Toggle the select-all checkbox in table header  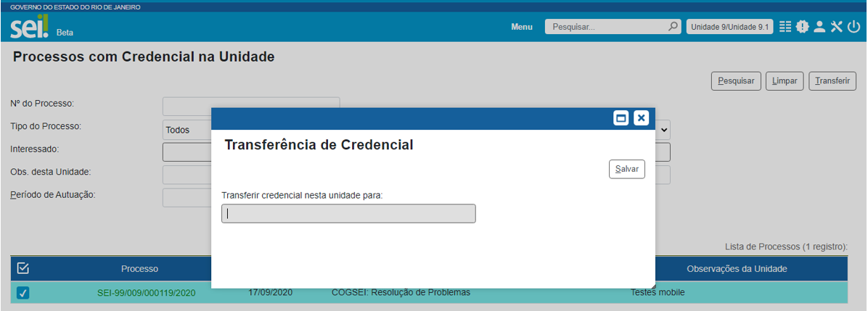pos(22,269)
